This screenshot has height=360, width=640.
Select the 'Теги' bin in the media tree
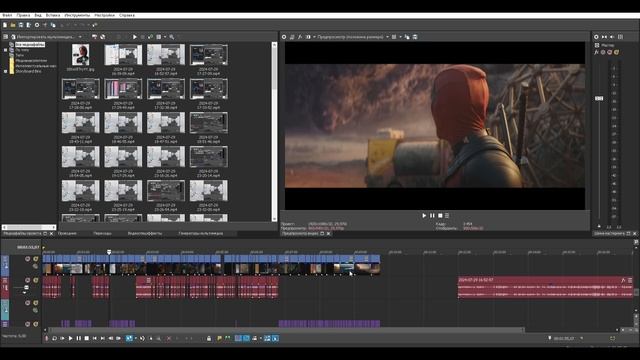(x=20, y=55)
